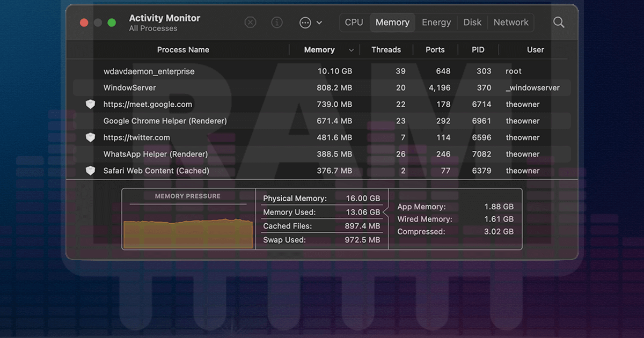Click the stop process icon
This screenshot has width=644, height=338.
(x=250, y=23)
